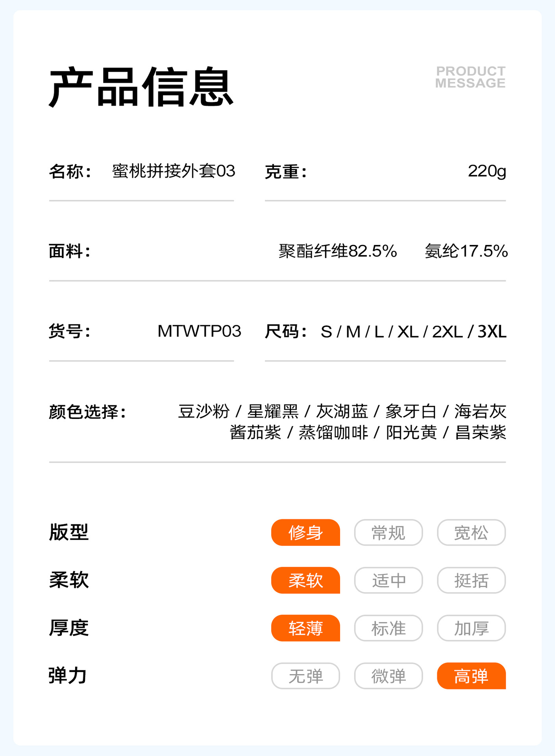
Task: Select the 标准 thickness option
Action: [388, 628]
